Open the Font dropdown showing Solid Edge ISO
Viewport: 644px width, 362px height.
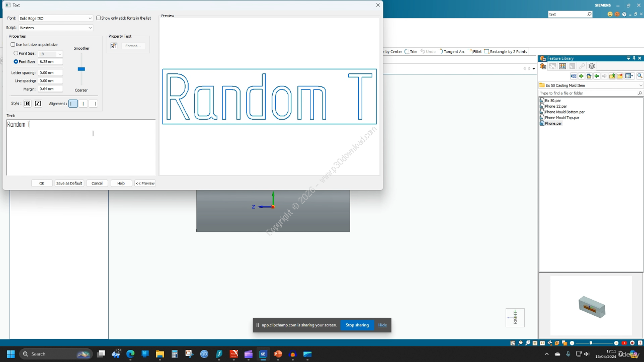tap(55, 18)
